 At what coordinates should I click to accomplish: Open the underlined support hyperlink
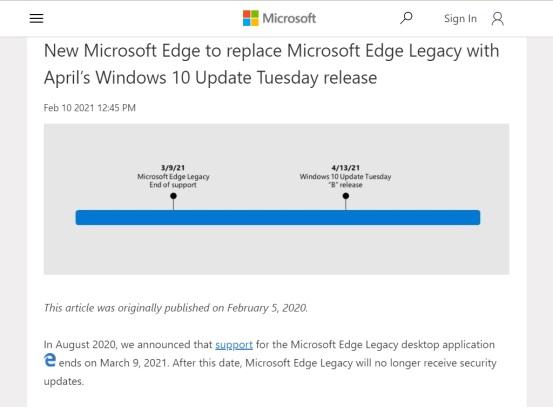[x=234, y=345]
